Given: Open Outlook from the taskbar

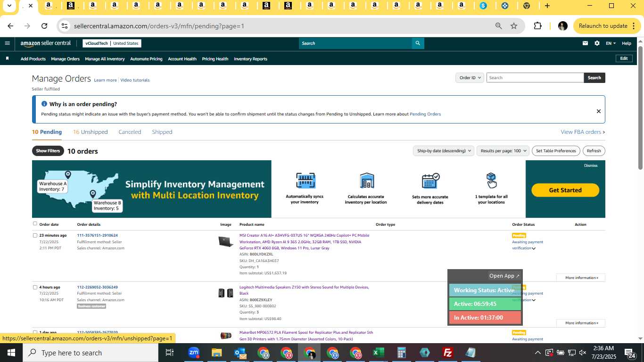Looking at the screenshot, I should (x=240, y=353).
